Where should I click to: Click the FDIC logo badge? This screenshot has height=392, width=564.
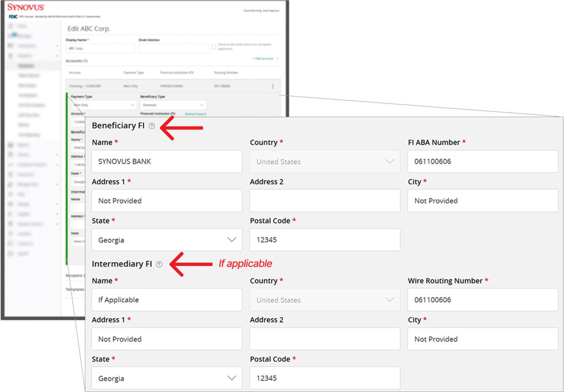(x=13, y=17)
